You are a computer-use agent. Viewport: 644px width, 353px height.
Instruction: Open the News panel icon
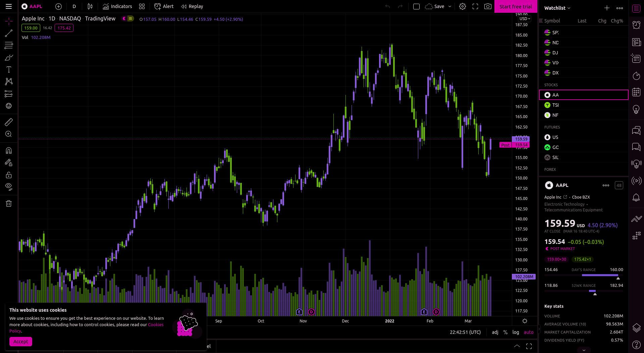pos(636,42)
